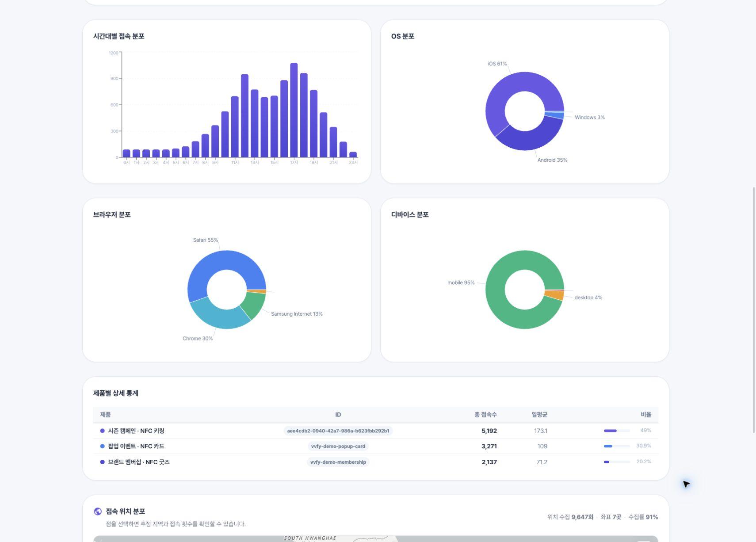This screenshot has height=542, width=756.
Task: Click the total count 2,137
Action: pyautogui.click(x=489, y=462)
